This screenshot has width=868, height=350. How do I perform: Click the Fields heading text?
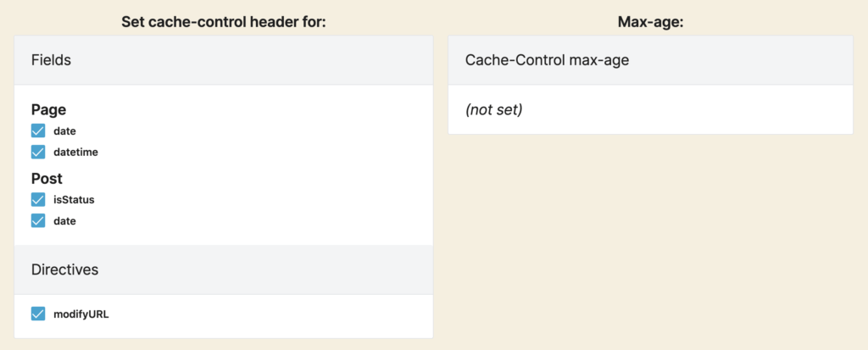coord(51,60)
